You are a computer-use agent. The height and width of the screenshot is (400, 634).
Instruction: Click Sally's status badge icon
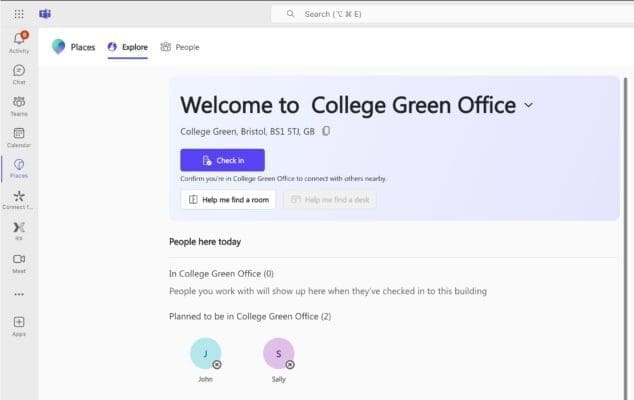point(290,365)
